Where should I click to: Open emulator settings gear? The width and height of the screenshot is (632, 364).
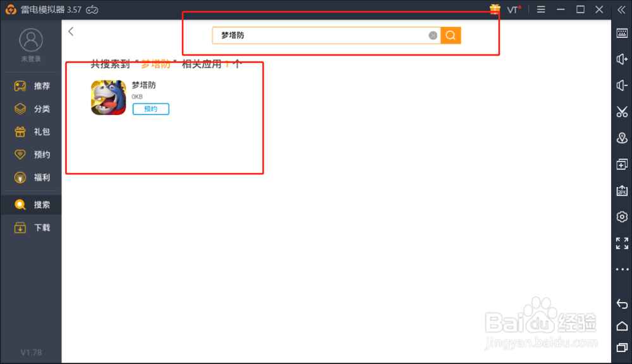point(622,217)
